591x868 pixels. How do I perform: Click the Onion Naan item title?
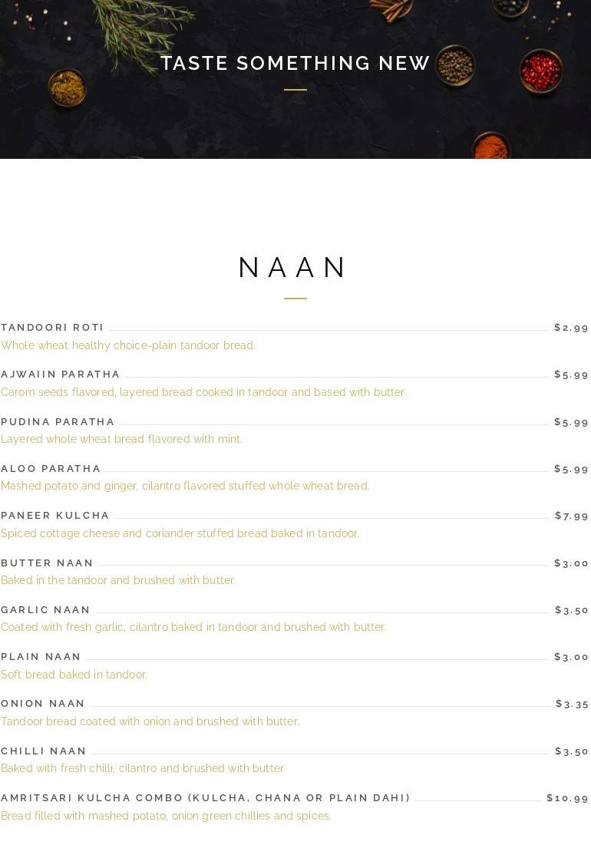point(43,704)
